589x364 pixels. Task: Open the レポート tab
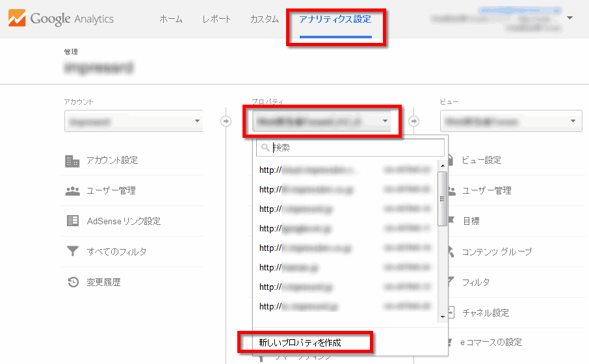[x=216, y=19]
